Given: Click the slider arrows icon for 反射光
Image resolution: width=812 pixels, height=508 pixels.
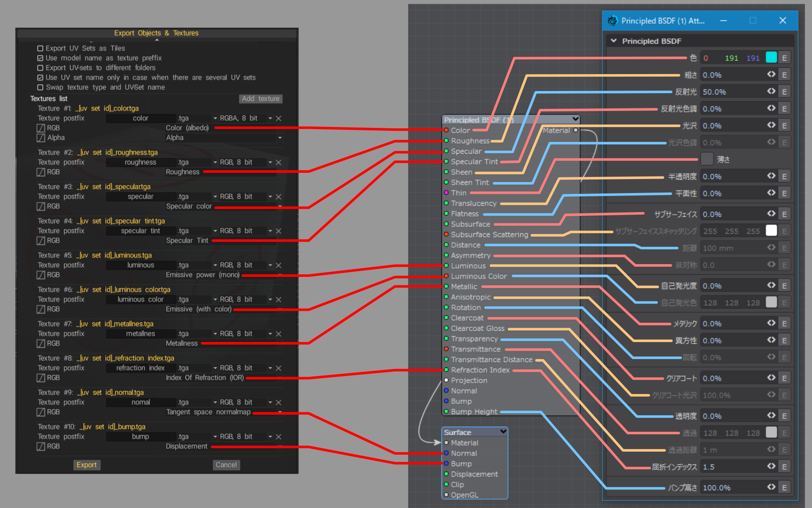Looking at the screenshot, I should pyautogui.click(x=771, y=91).
